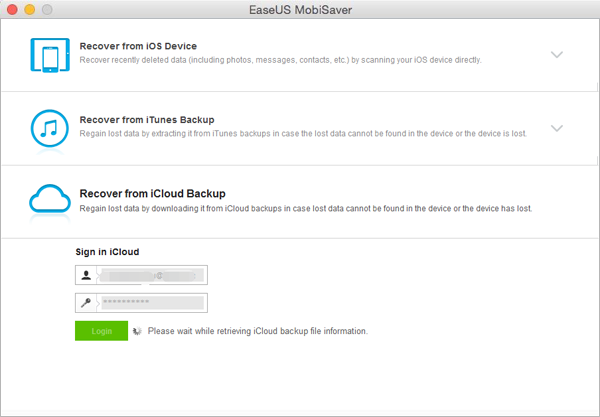Maximize the MobiSaver window
The height and width of the screenshot is (417, 600).
(x=46, y=9)
